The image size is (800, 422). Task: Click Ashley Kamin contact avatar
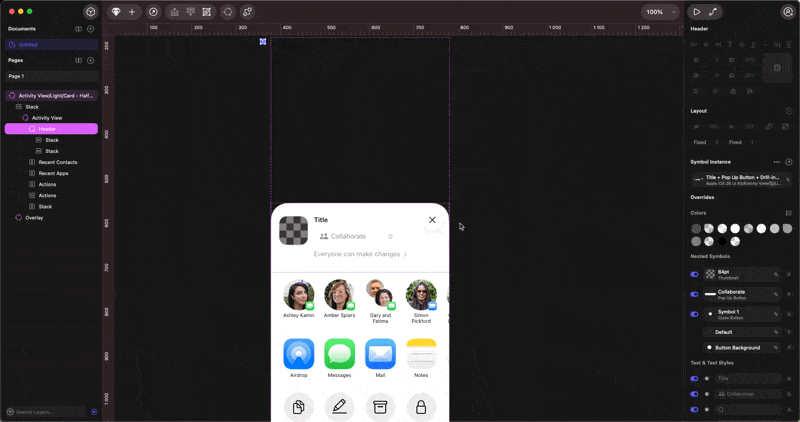pos(298,294)
